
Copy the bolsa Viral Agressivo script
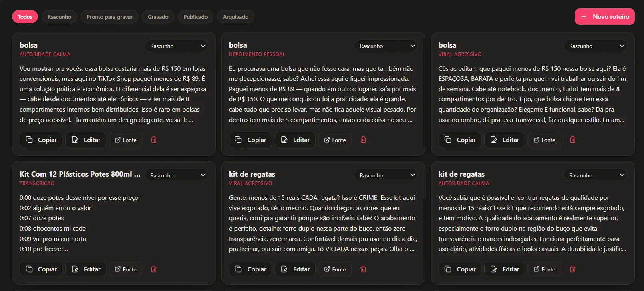[460, 140]
